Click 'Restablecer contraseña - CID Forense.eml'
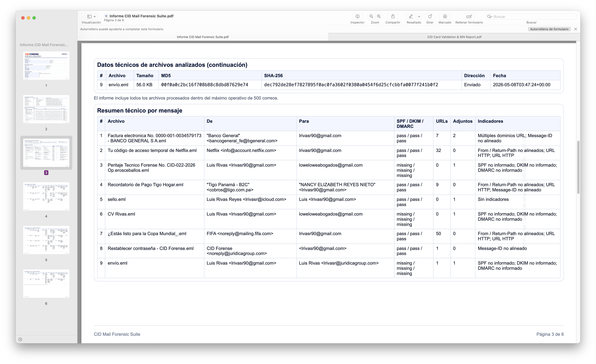The height and width of the screenshot is (364, 596). pos(150,248)
